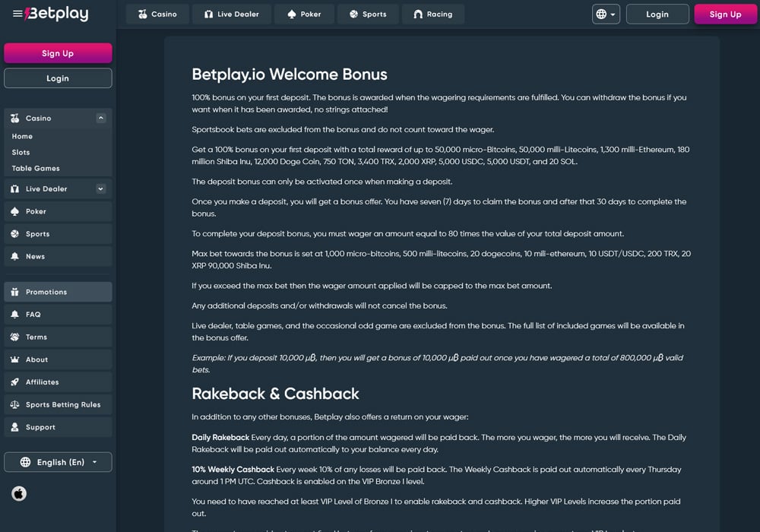The width and height of the screenshot is (760, 532).
Task: Expand the Live Dealer sidebar section
Action: coord(100,189)
